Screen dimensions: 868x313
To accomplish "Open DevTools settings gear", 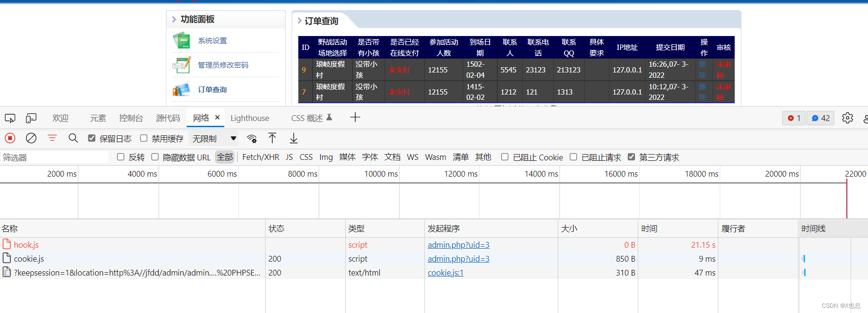I will click(847, 118).
